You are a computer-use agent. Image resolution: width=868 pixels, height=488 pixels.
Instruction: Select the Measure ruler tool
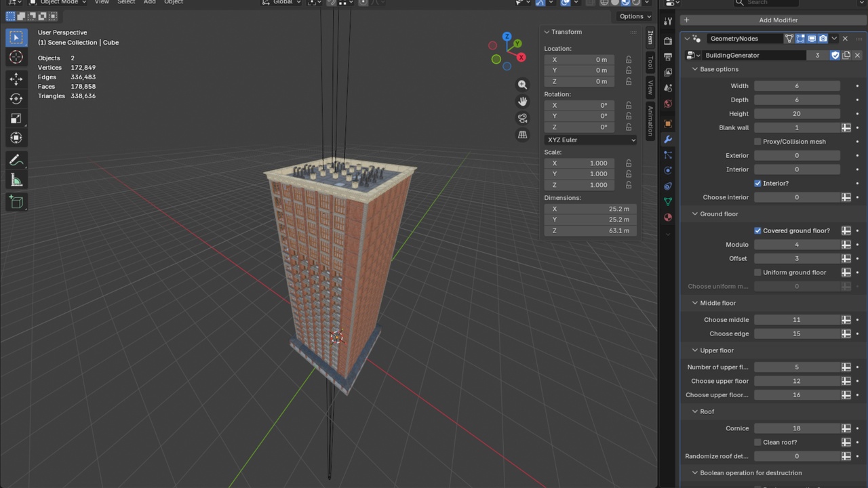point(16,180)
